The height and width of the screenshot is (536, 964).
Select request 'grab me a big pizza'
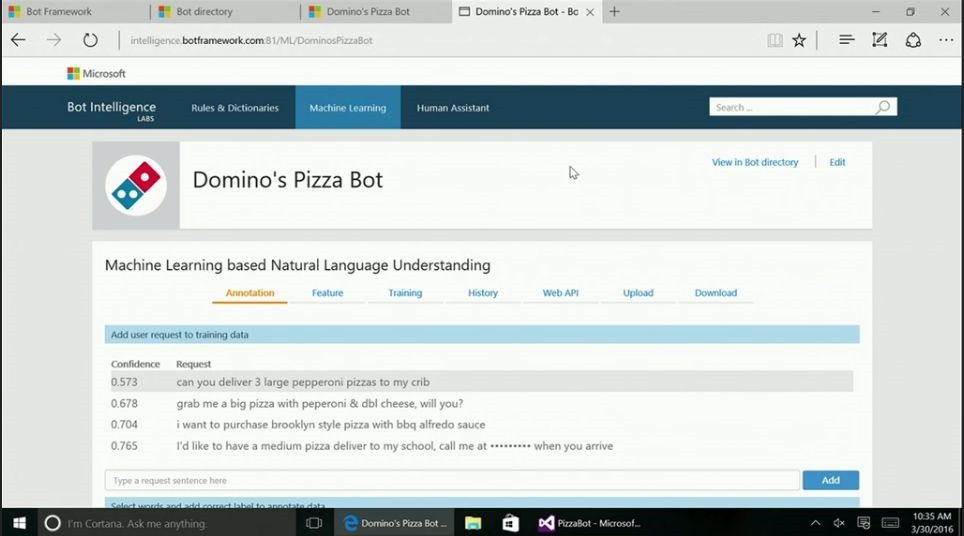tap(320, 404)
